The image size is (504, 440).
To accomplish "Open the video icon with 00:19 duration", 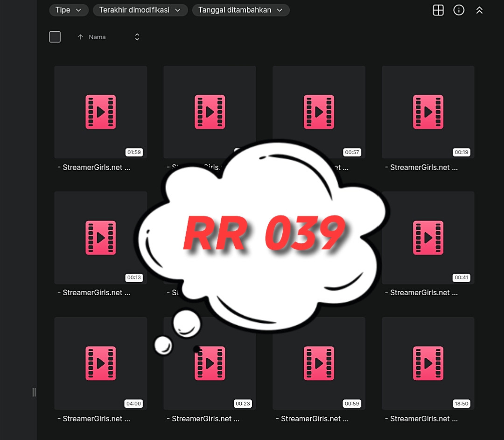I will [x=428, y=112].
